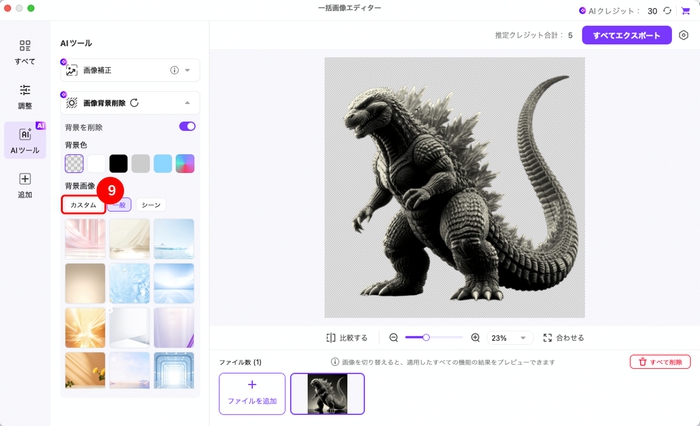This screenshot has width=700, height=426.
Task: Choose the pale sea background thumbnail
Action: [x=174, y=239]
